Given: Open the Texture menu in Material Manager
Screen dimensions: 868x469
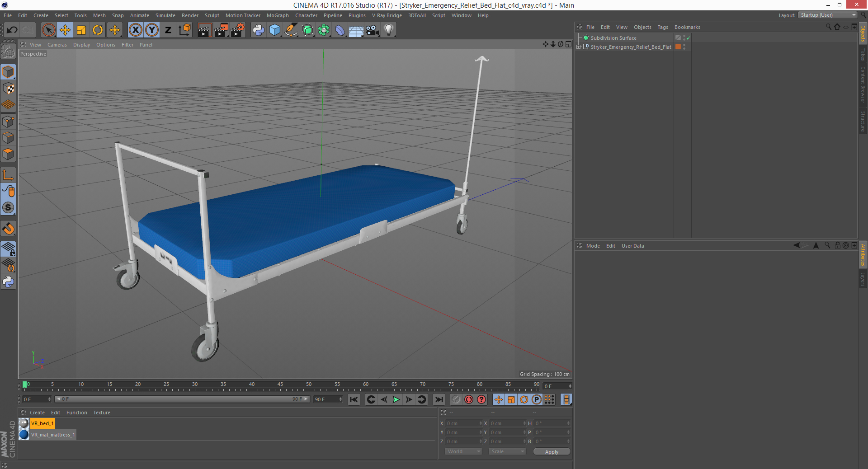Looking at the screenshot, I should (x=102, y=413).
